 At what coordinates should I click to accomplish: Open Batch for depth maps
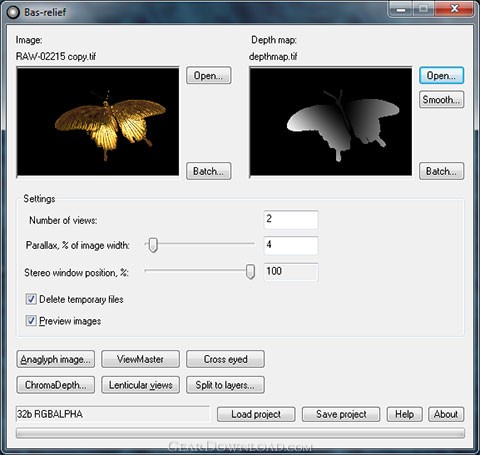(441, 171)
